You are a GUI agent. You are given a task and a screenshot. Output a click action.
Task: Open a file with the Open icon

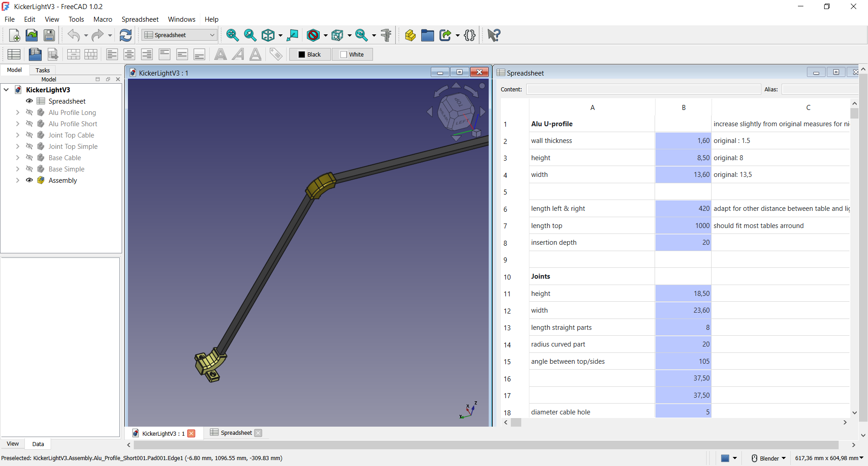(x=32, y=35)
